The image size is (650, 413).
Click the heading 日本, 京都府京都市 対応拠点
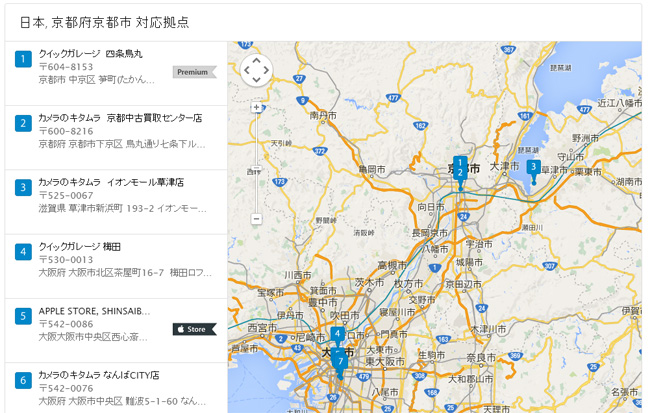click(x=104, y=22)
